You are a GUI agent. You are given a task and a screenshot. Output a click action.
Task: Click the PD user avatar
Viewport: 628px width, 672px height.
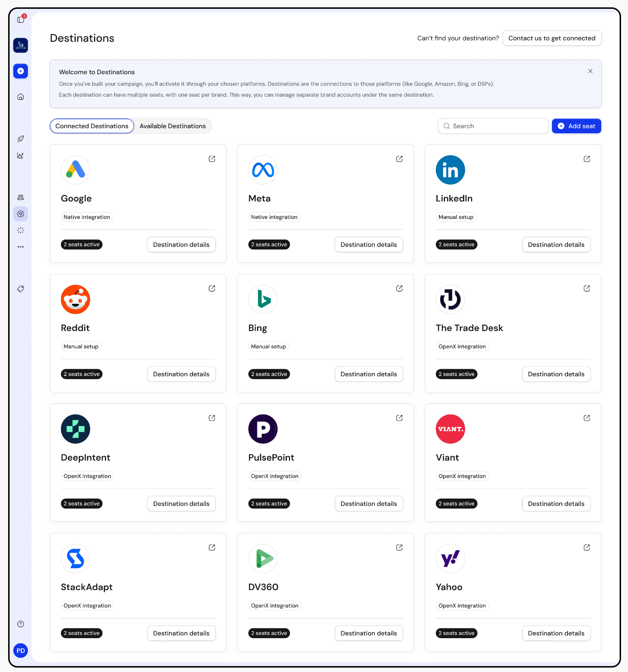coord(21,651)
